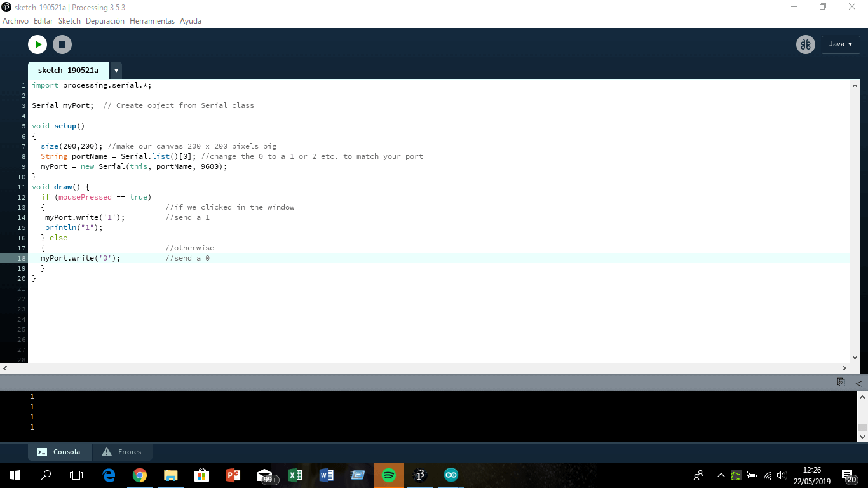Open the Action Center notifications
Viewport: 868px width, 488px height.
850,476
